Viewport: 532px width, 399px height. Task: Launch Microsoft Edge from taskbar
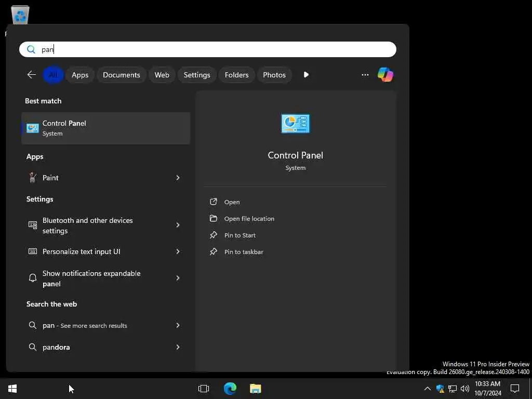230,389
